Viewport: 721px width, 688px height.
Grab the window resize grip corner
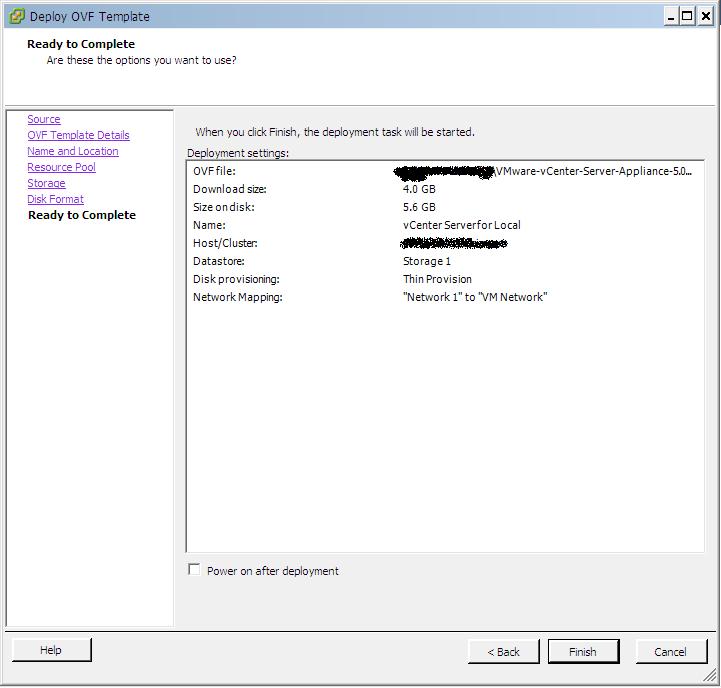tap(710, 675)
